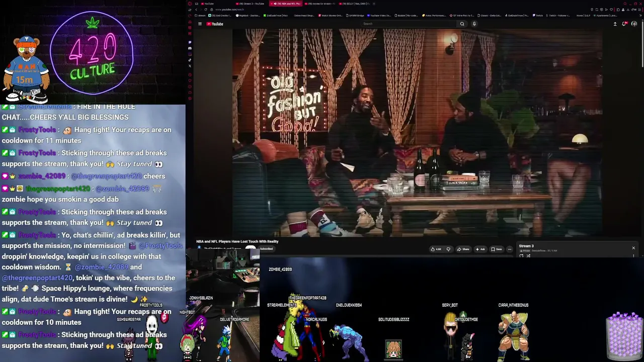Open the video's more actions ellipsis

point(509,249)
